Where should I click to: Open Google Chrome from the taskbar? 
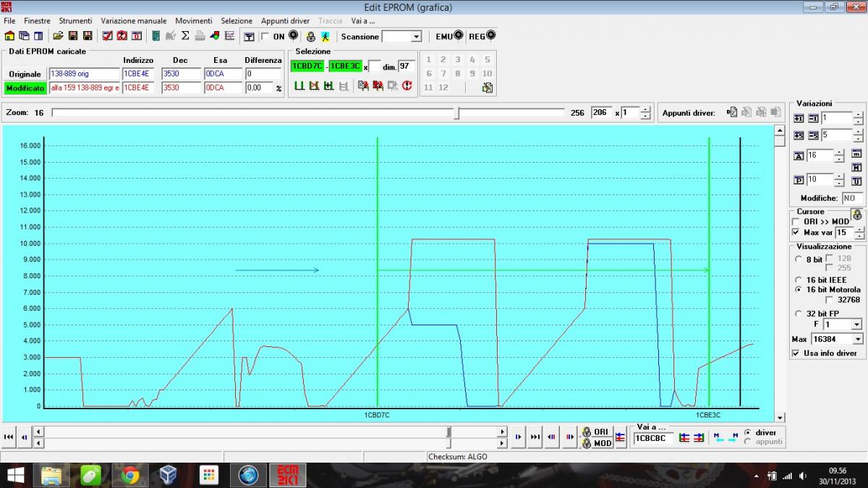click(x=131, y=475)
